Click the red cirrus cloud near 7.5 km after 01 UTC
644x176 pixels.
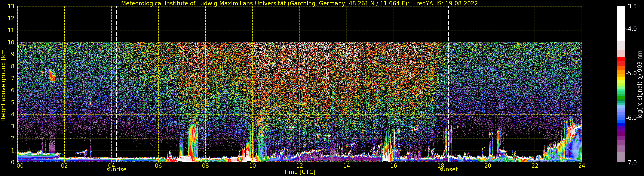click(52, 76)
